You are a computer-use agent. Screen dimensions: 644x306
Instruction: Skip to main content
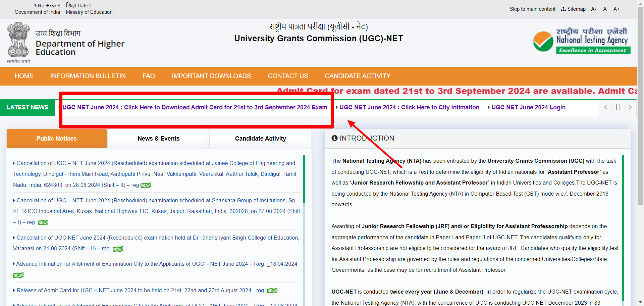[x=532, y=9]
